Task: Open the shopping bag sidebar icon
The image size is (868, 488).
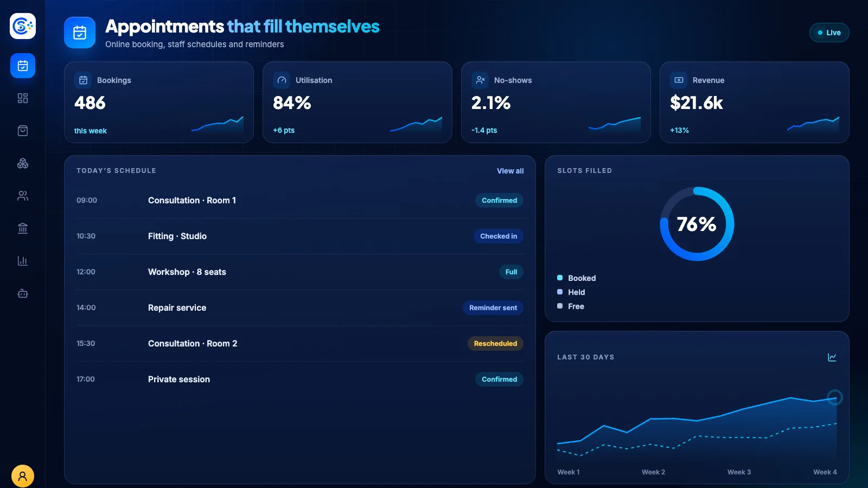Action: pos(23,131)
